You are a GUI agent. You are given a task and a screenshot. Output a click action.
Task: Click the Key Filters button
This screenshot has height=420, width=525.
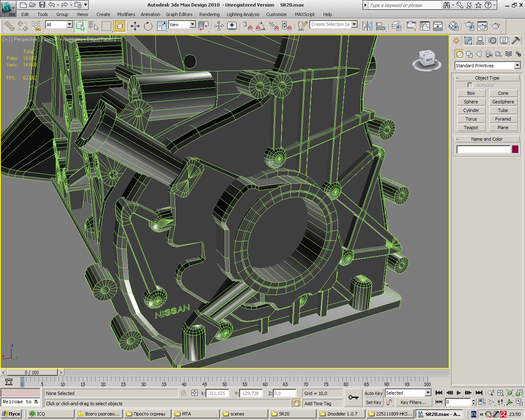413,402
